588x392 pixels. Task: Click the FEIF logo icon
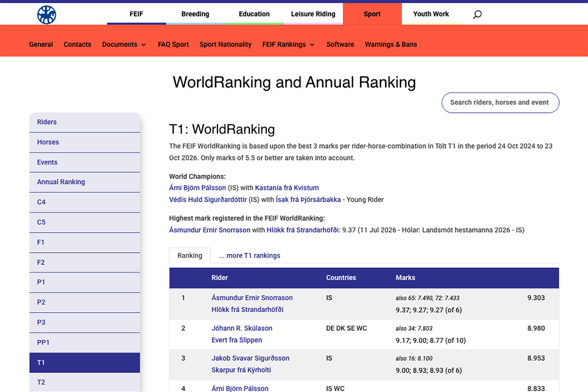(46, 15)
